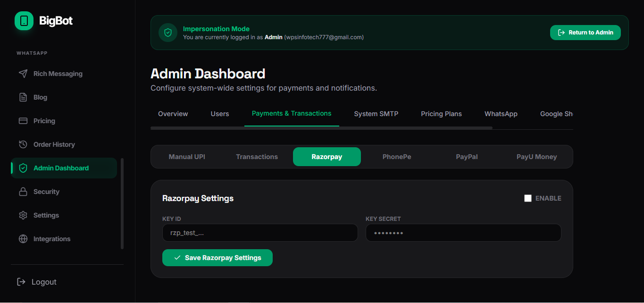Click the Blog document icon
The width and height of the screenshot is (644, 303).
tap(23, 97)
